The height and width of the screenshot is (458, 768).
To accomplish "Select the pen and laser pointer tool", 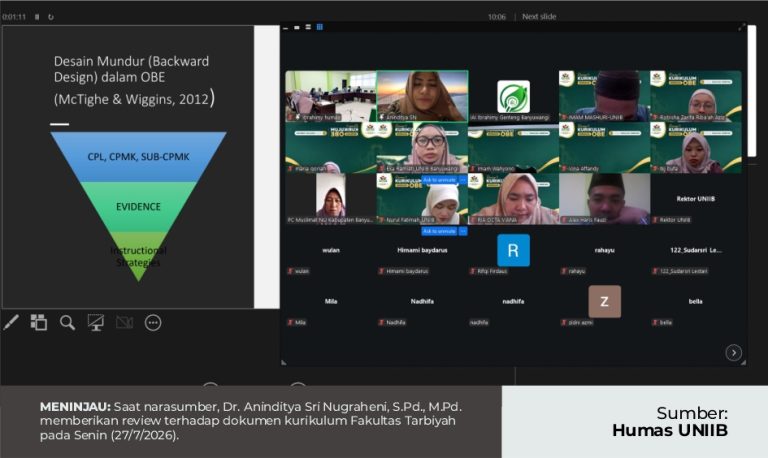I will [x=11, y=322].
